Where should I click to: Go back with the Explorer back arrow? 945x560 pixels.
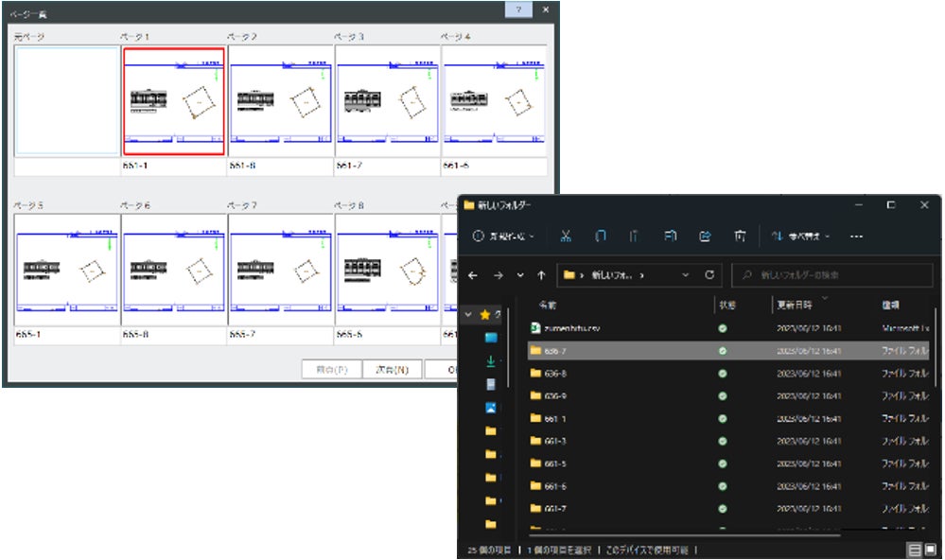tap(473, 275)
